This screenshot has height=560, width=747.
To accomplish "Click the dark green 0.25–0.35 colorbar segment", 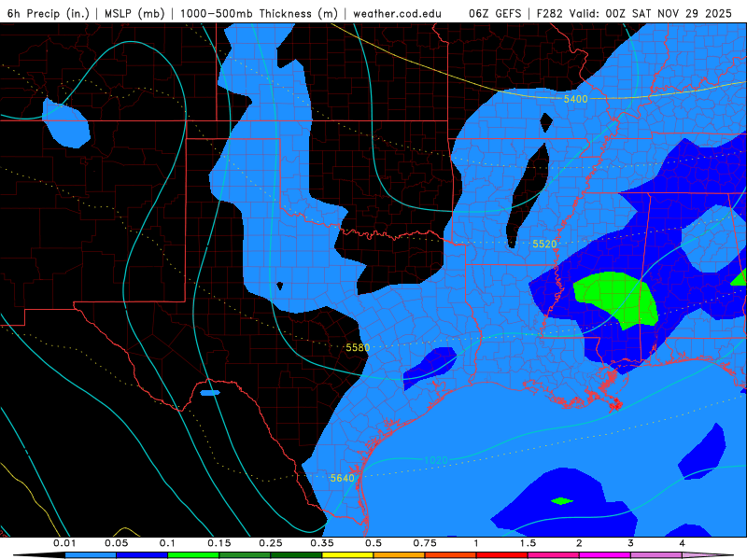I will point(296,555).
